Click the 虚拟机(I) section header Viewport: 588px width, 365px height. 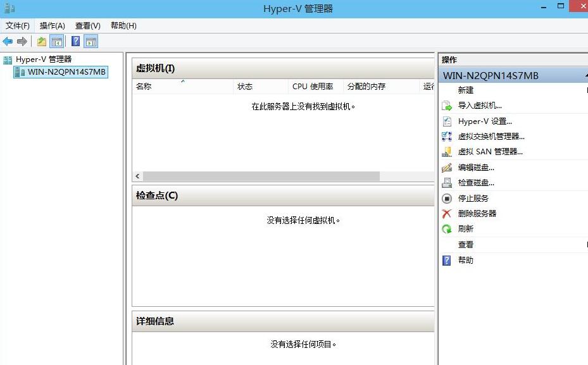(283, 68)
